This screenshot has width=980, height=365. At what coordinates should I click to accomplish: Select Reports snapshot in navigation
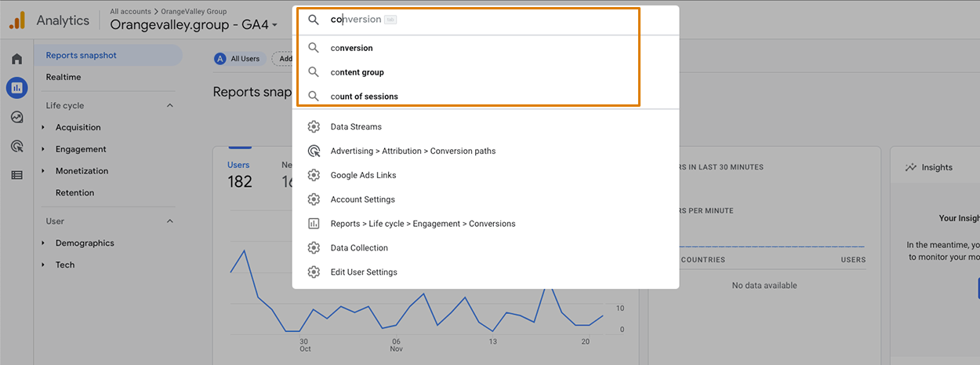[x=108, y=55]
